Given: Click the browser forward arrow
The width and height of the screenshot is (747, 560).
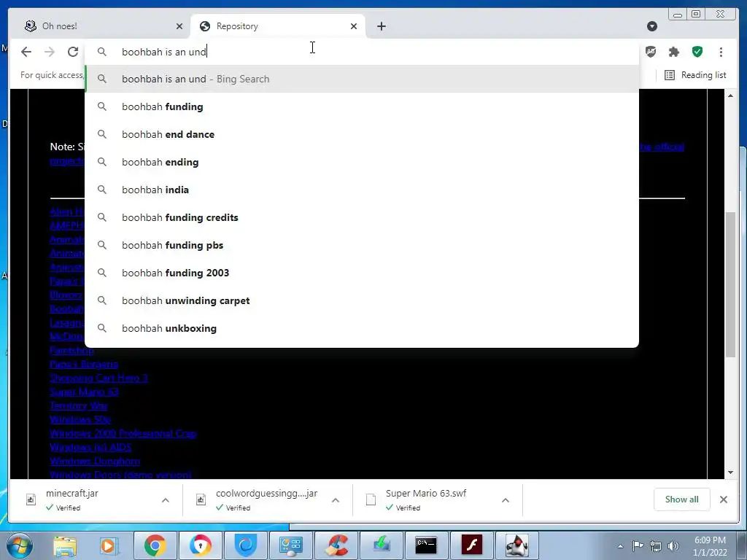Looking at the screenshot, I should (x=50, y=52).
